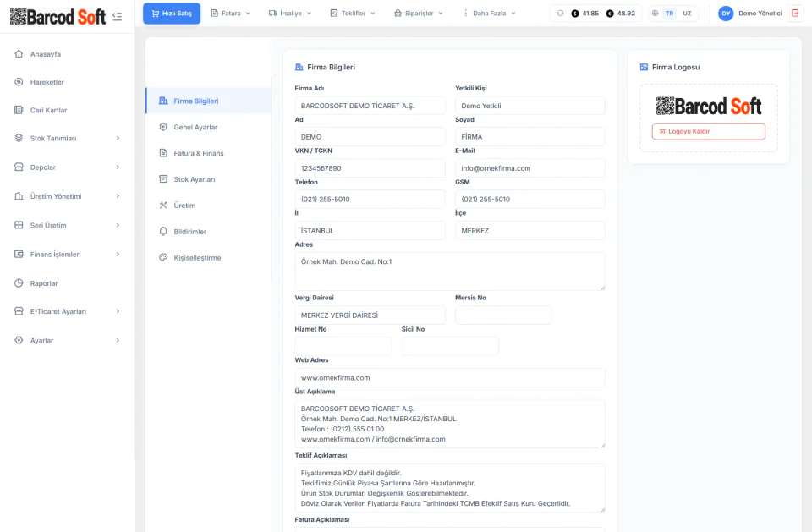
Task: Switch language to UZ
Action: 687,14
